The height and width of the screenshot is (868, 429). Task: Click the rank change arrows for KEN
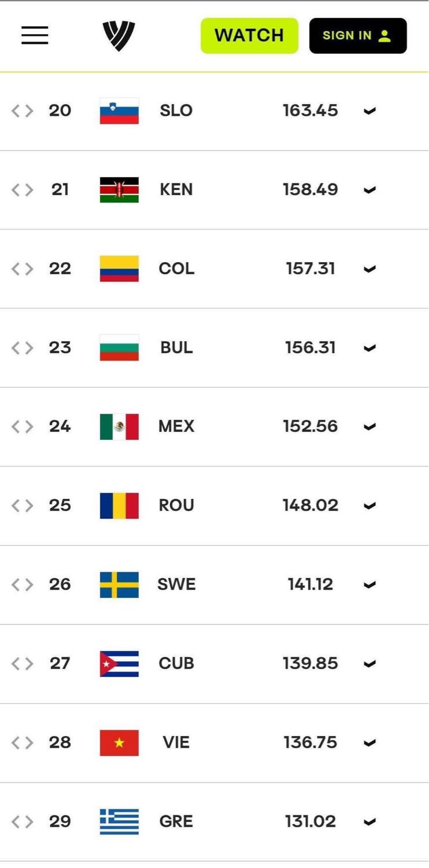pos(23,190)
